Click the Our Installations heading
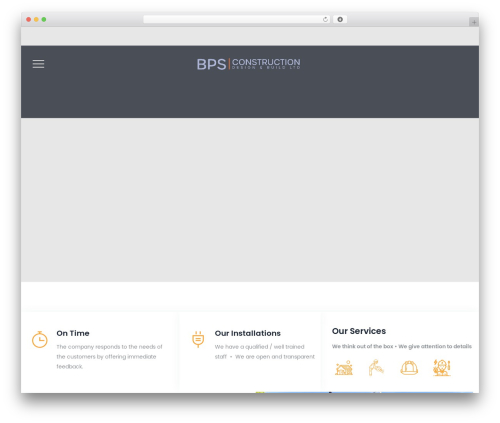500x423 pixels. [248, 333]
